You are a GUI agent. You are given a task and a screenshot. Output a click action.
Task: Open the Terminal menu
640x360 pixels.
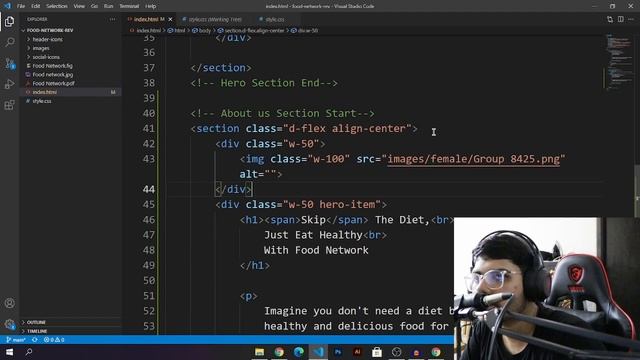[x=129, y=6]
